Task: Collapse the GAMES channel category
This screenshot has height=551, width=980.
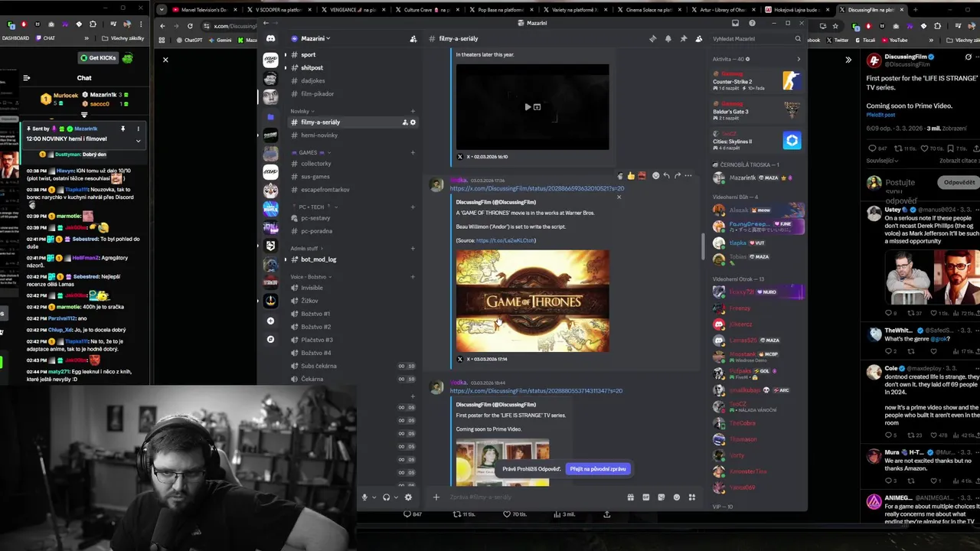Action: 310,152
